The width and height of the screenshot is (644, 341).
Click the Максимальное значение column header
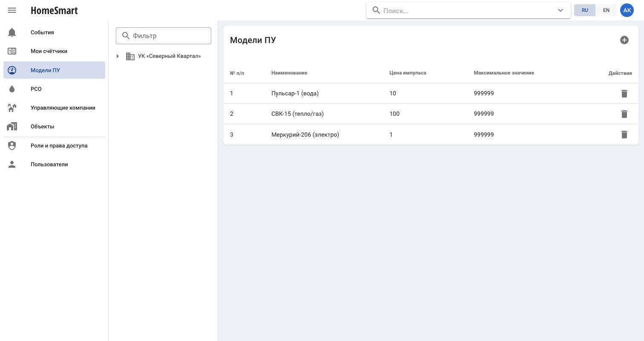pos(504,73)
